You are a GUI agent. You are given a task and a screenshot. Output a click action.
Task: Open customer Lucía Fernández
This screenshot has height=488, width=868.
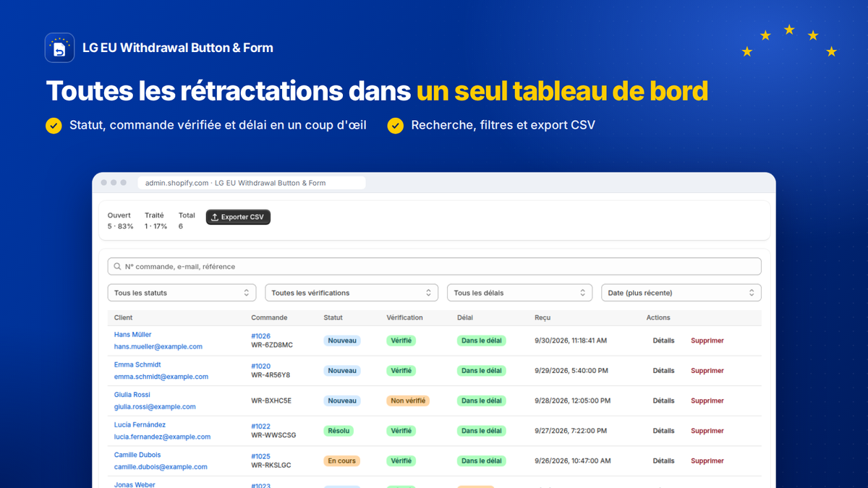pyautogui.click(x=140, y=425)
